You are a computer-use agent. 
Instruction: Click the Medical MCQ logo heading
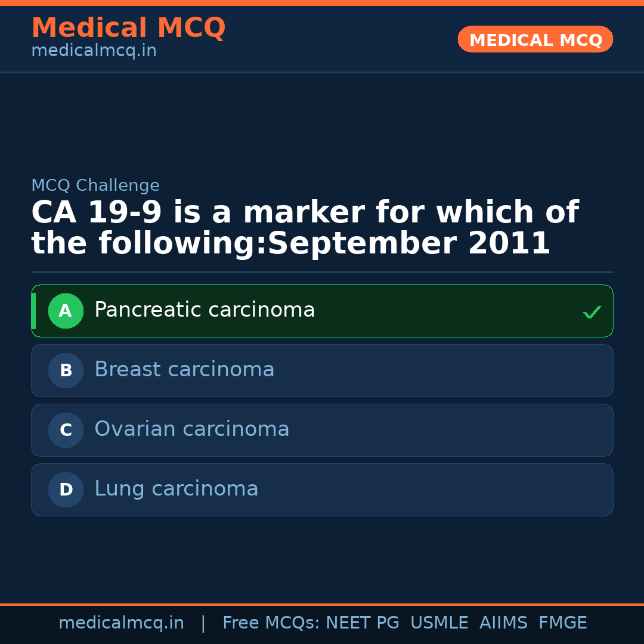[x=128, y=28]
